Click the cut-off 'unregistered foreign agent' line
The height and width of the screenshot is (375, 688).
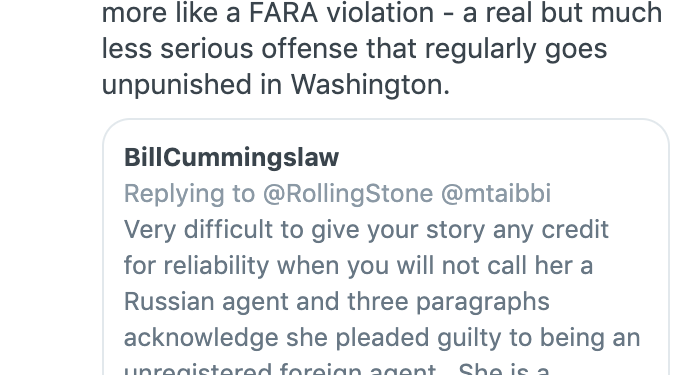click(x=337, y=368)
